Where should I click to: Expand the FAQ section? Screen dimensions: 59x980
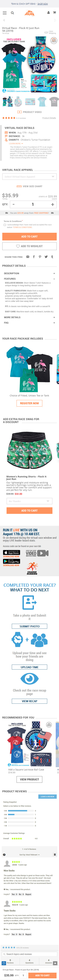click(29, 323)
